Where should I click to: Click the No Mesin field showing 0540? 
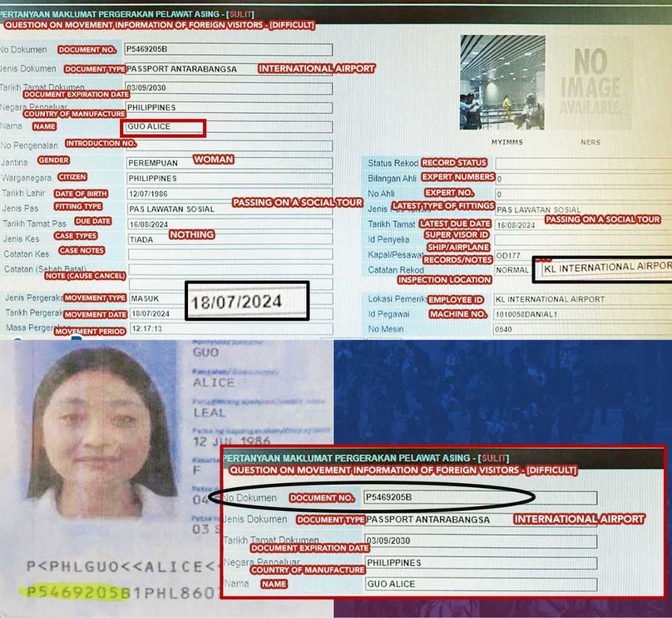582,330
